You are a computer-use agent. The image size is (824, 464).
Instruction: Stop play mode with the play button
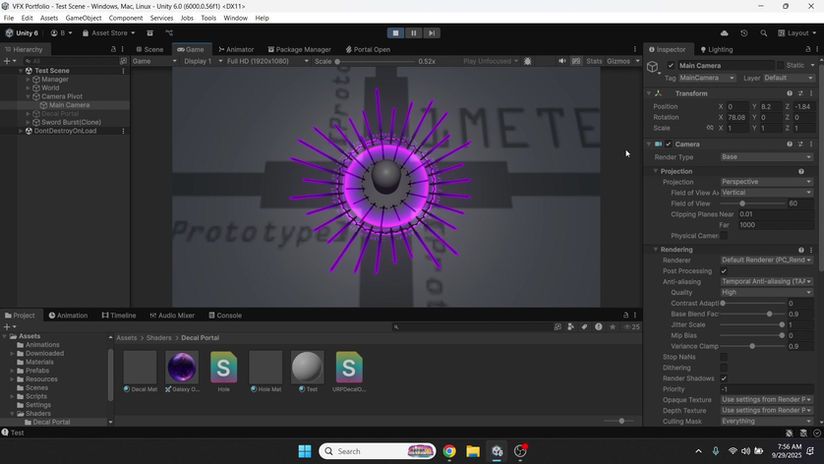(x=396, y=33)
